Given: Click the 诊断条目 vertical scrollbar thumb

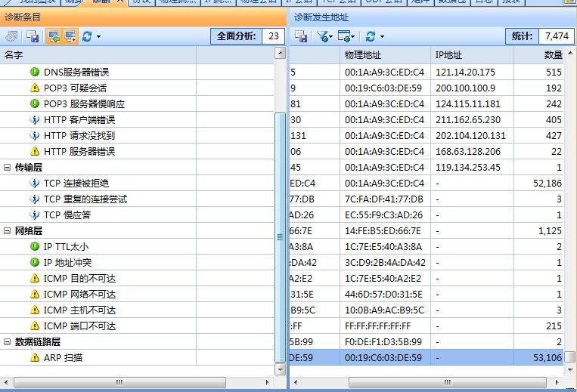Looking at the screenshot, I should click(281, 237).
